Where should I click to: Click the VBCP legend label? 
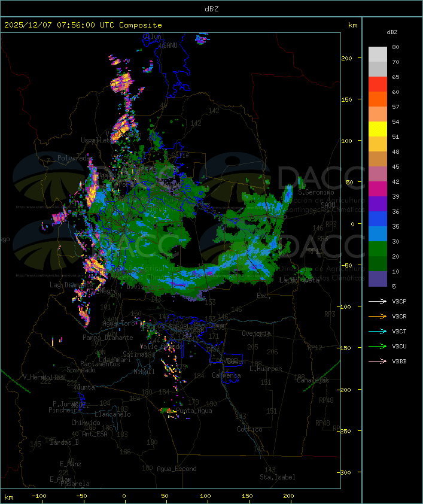[399, 301]
